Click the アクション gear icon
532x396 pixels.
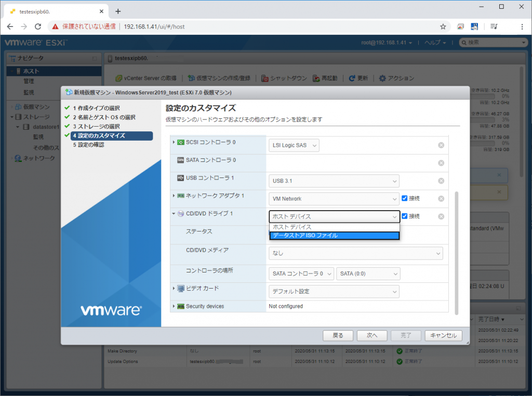pyautogui.click(x=382, y=78)
